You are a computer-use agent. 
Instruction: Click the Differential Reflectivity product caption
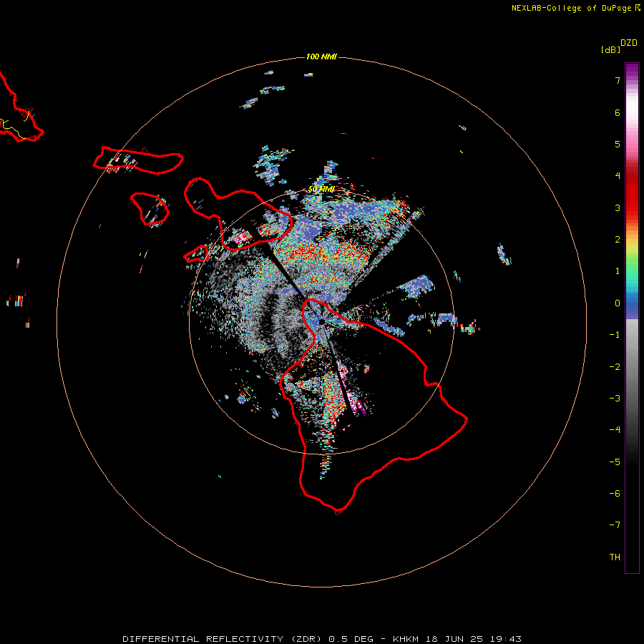[x=322, y=639]
